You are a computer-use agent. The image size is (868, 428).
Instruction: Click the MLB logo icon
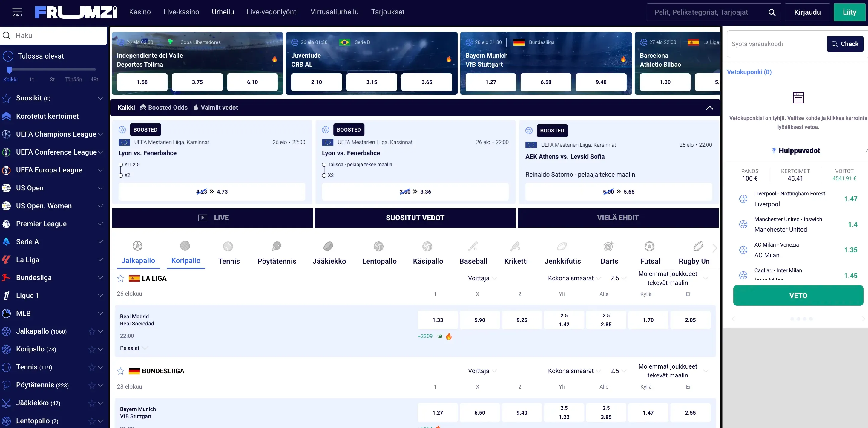[6, 313]
